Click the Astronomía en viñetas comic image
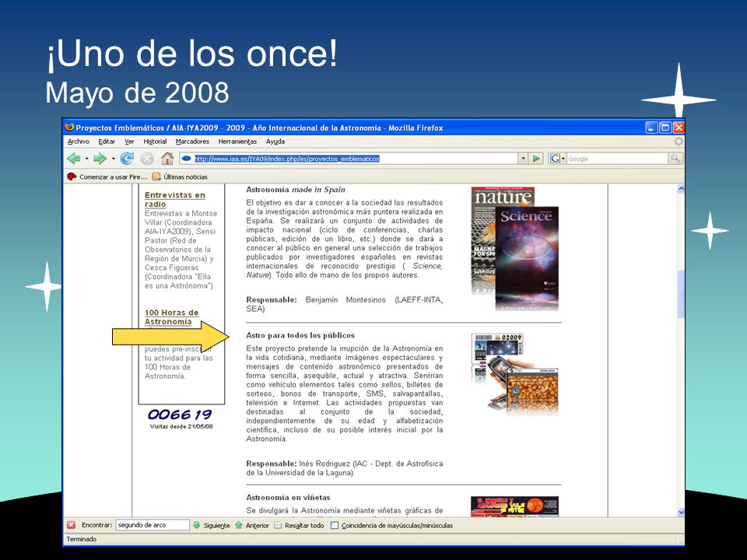The image size is (747, 560). point(514,506)
